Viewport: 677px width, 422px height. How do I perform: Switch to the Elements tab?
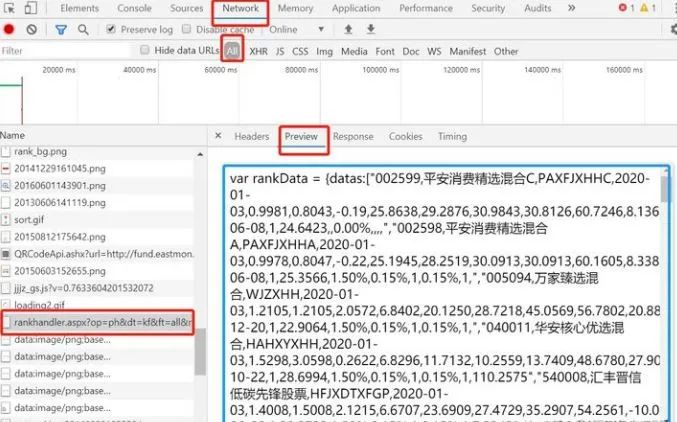click(79, 8)
